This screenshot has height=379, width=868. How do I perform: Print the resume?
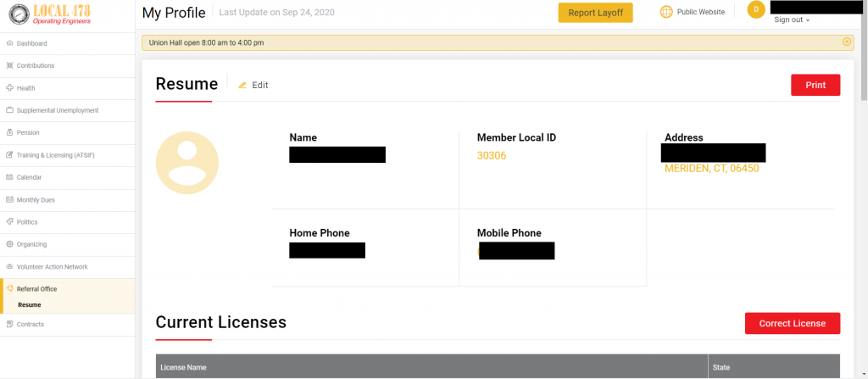(x=815, y=85)
